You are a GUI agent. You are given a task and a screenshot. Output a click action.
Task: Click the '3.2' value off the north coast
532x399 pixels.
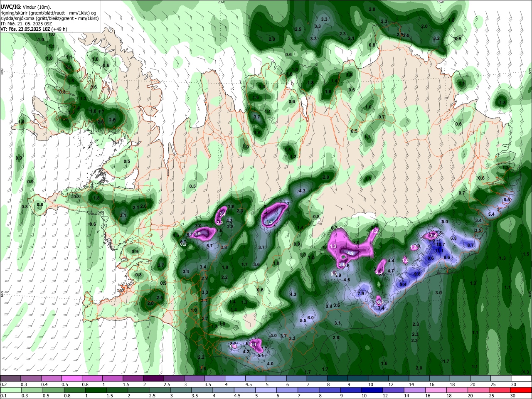coord(436,38)
